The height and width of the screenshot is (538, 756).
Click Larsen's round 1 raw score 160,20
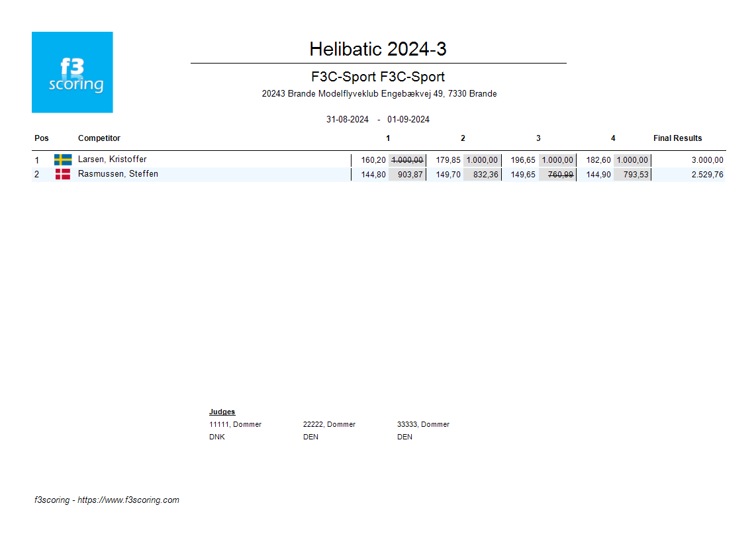pos(373,160)
